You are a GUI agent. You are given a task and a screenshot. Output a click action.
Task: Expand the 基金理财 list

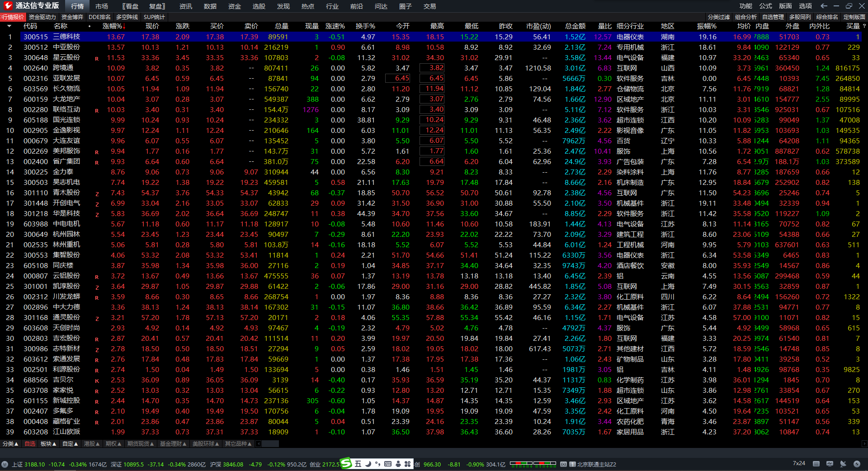tap(173, 444)
